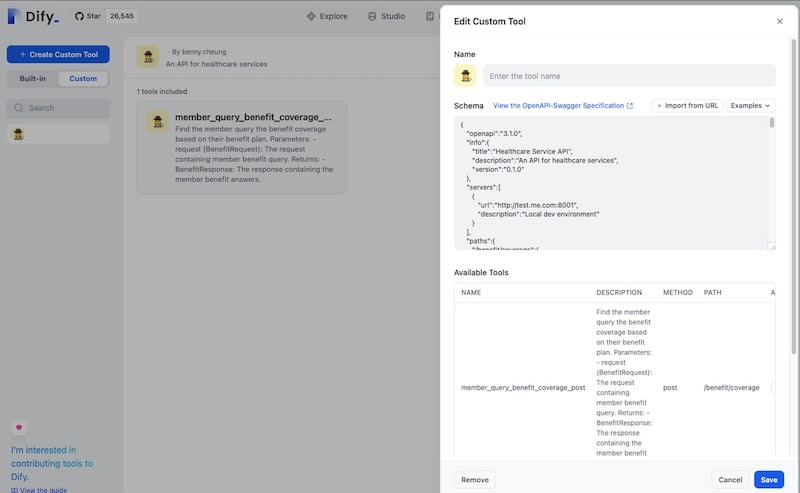Click the Remove button
The width and height of the screenshot is (800, 493).
(474, 480)
